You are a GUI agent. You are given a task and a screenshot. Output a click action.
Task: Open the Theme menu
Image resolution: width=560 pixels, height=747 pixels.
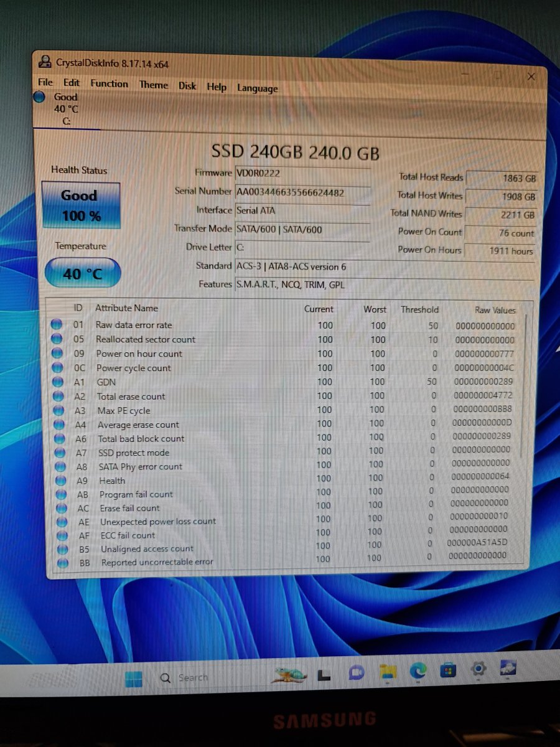(154, 85)
